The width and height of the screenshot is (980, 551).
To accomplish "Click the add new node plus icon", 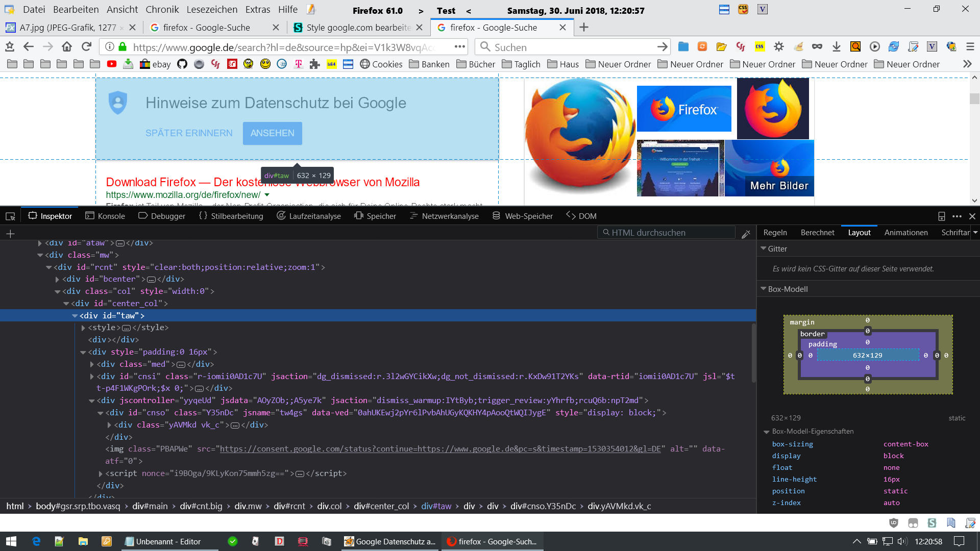I will click(x=10, y=234).
